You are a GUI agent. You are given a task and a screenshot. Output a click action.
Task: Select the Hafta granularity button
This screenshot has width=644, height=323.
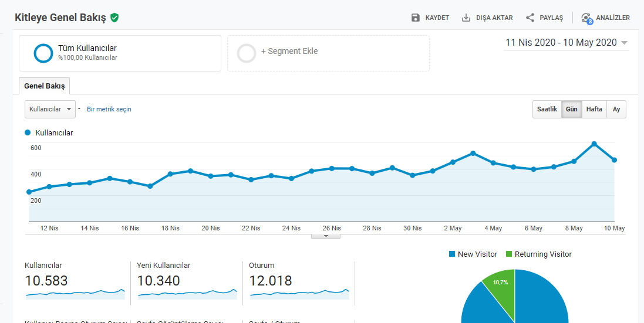tap(594, 109)
